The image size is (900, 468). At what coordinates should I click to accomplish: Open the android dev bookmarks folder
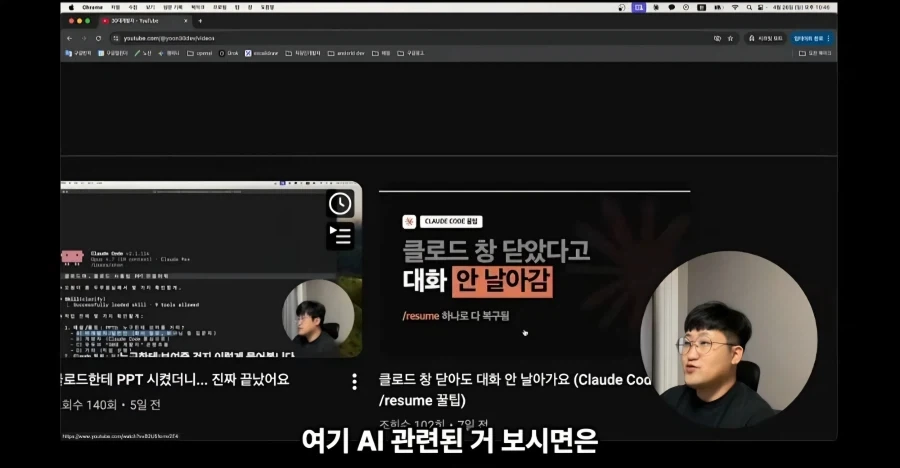(346, 53)
